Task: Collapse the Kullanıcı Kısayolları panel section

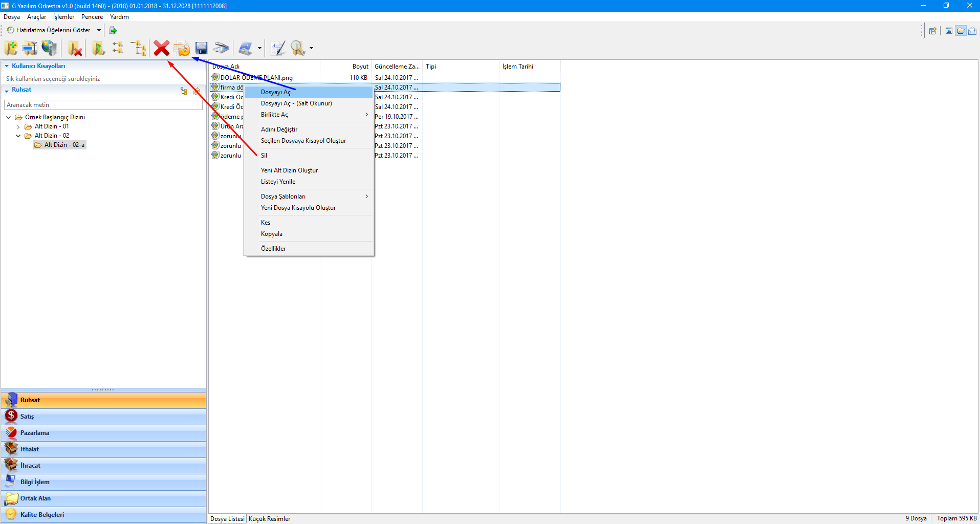Action: [x=7, y=66]
